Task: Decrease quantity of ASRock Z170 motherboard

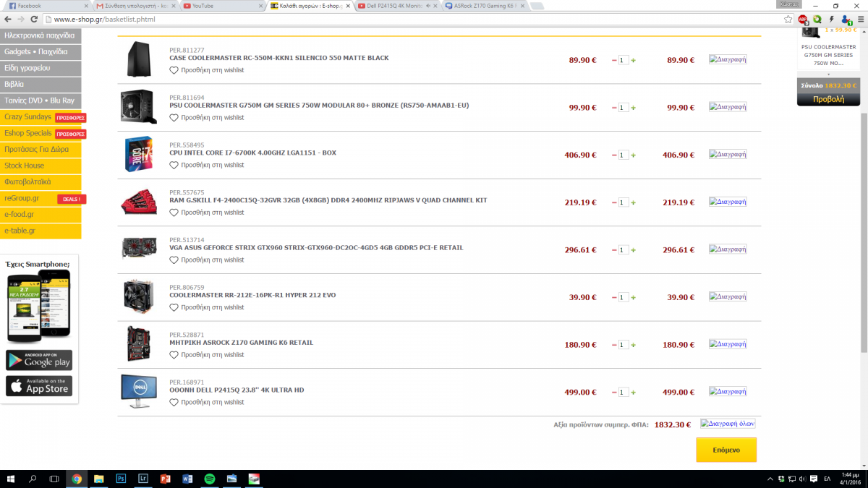Action: (x=614, y=345)
